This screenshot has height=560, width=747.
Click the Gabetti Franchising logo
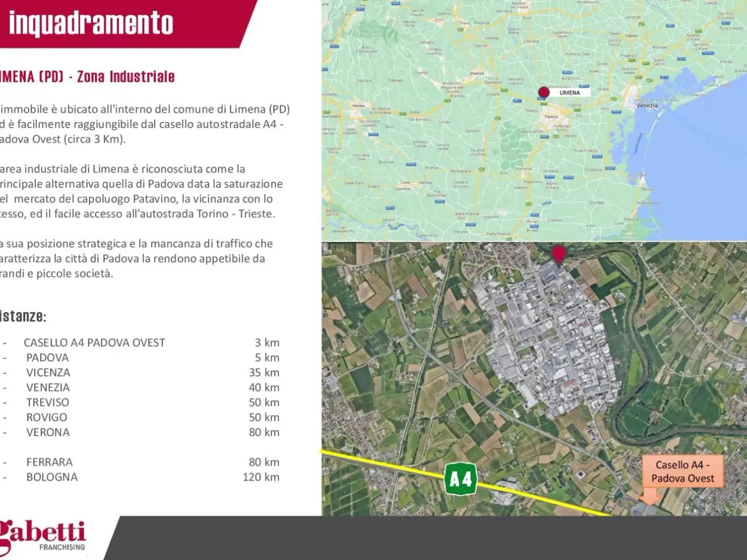pos(43,537)
